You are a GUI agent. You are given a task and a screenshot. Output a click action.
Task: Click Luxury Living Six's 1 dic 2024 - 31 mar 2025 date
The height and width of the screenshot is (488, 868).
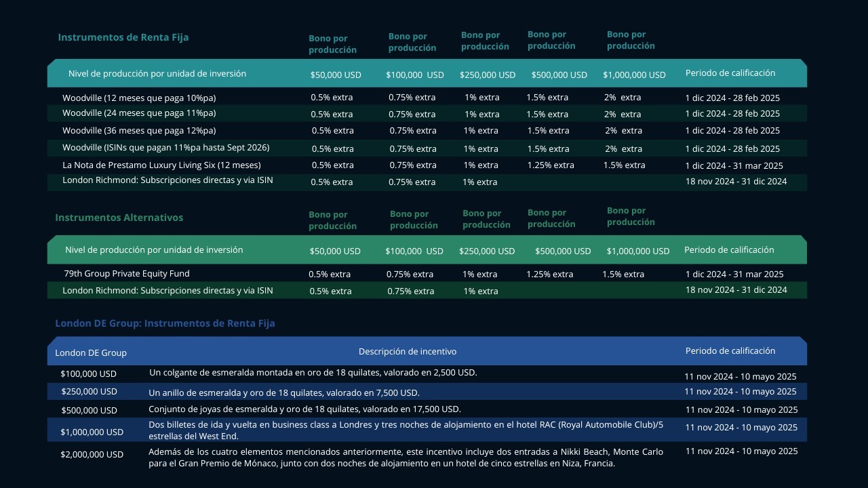tap(734, 166)
